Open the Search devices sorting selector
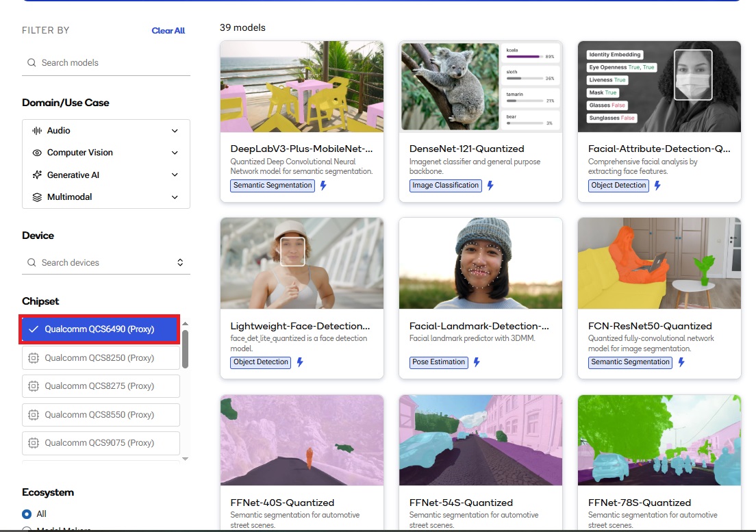The height and width of the screenshot is (532, 756). tap(179, 262)
